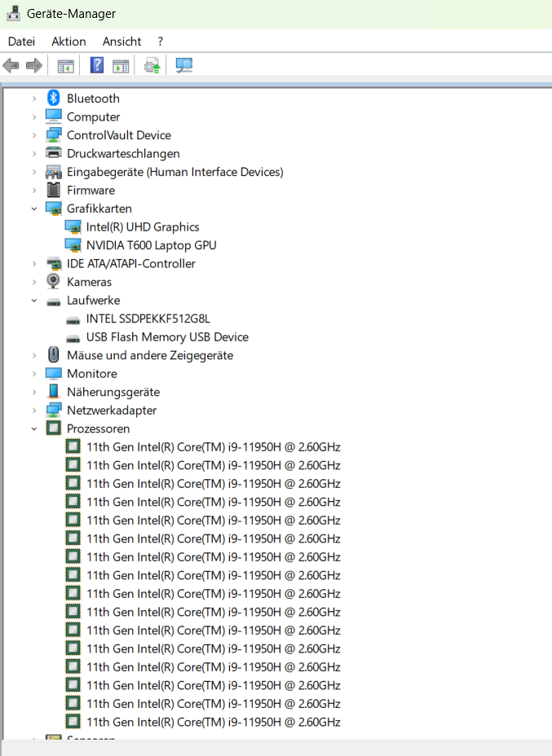This screenshot has height=756, width=552.
Task: Expand the Computer node
Action: click(33, 116)
